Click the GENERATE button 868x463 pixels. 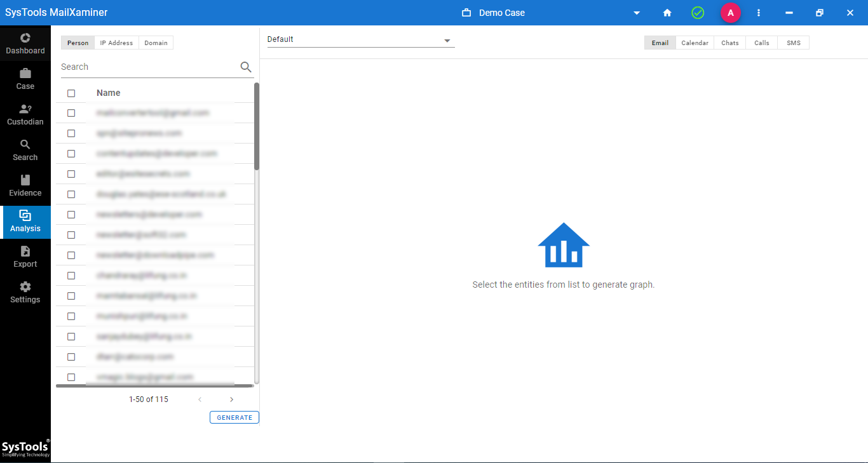[x=234, y=417]
